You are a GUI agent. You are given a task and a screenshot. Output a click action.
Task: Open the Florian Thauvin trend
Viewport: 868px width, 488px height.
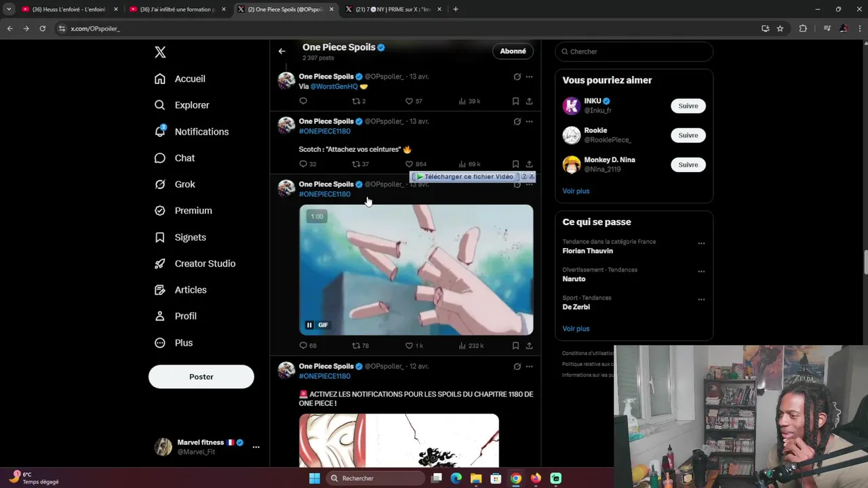[x=587, y=251]
